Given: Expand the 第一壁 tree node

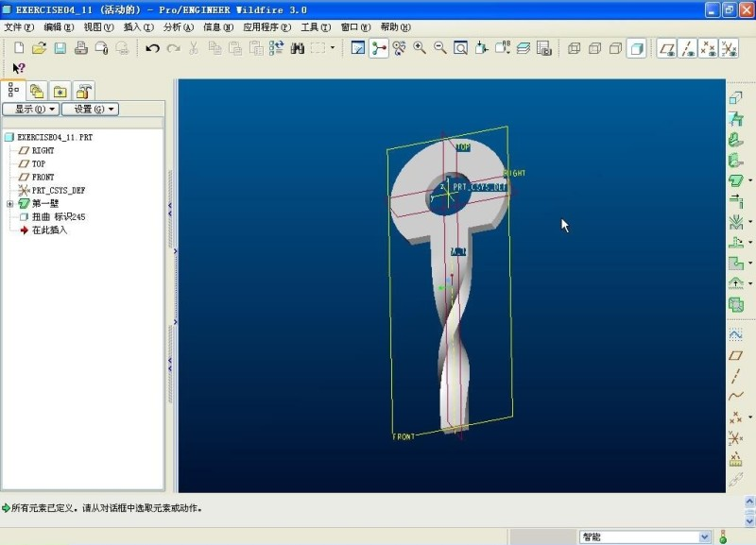Looking at the screenshot, I should click(10, 204).
